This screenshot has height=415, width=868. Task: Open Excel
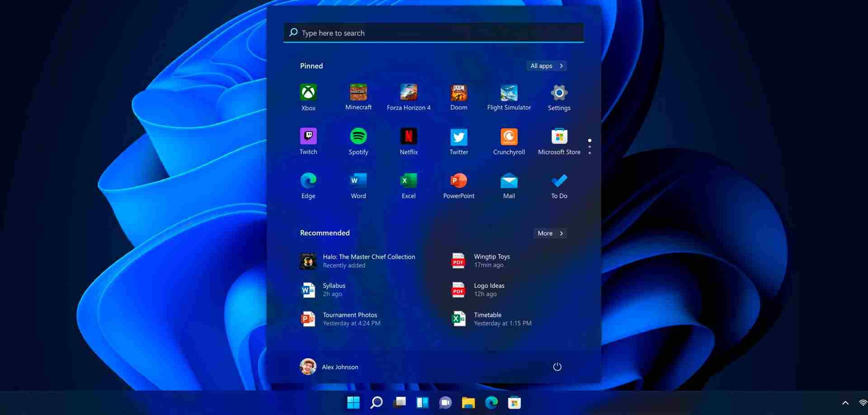point(409,186)
